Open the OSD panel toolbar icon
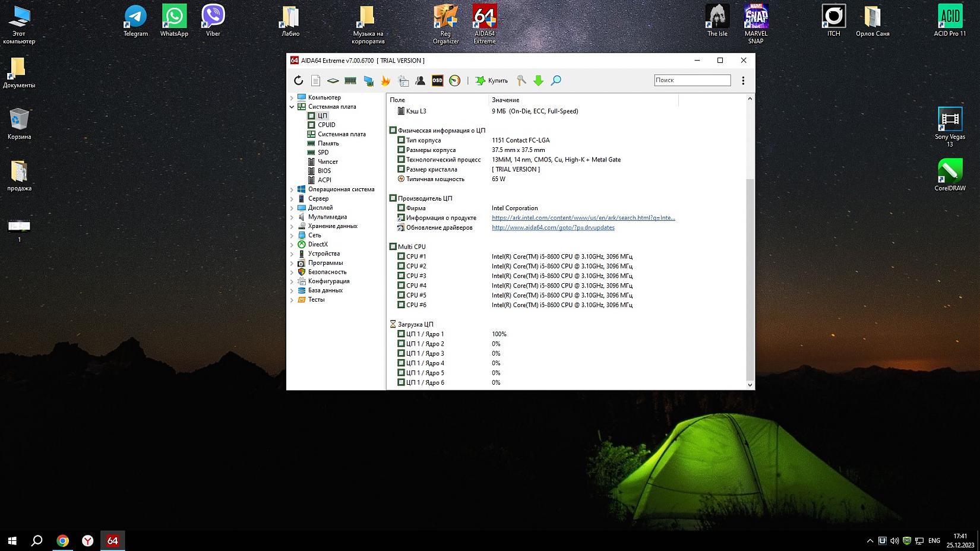Screen dimensions: 980x551 437,81
